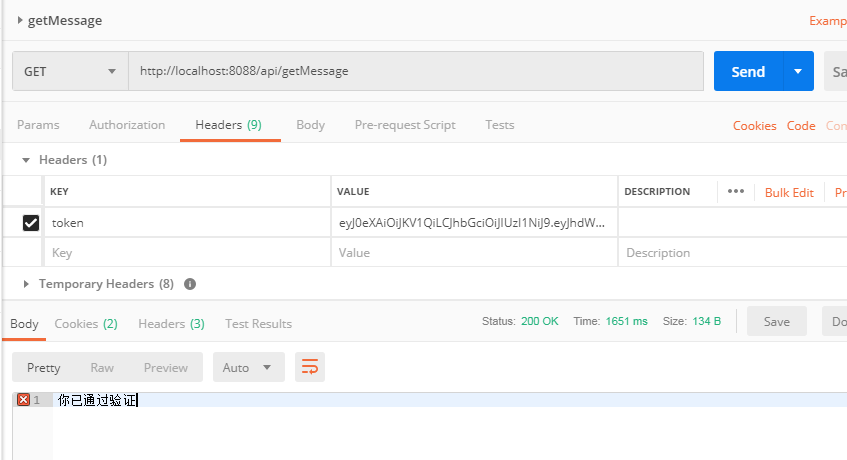The height and width of the screenshot is (460, 847).
Task: Open Bulk Edit mode
Action: [x=789, y=193]
